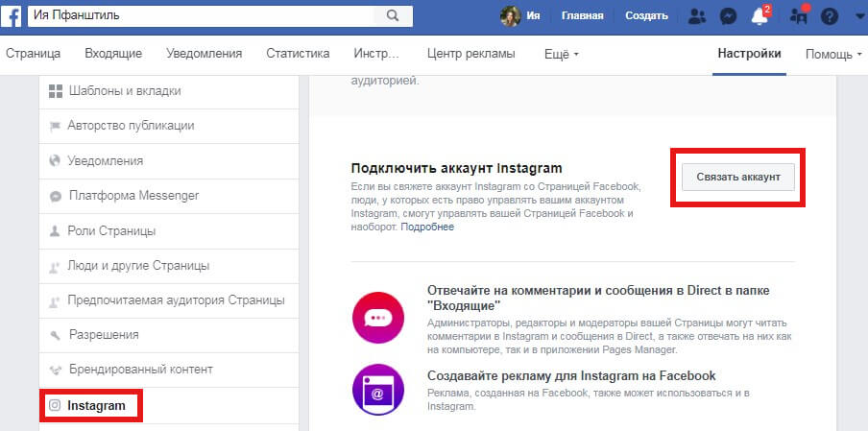Open the Входящие tab
Viewport: 868px width, 431px height.
tap(113, 54)
